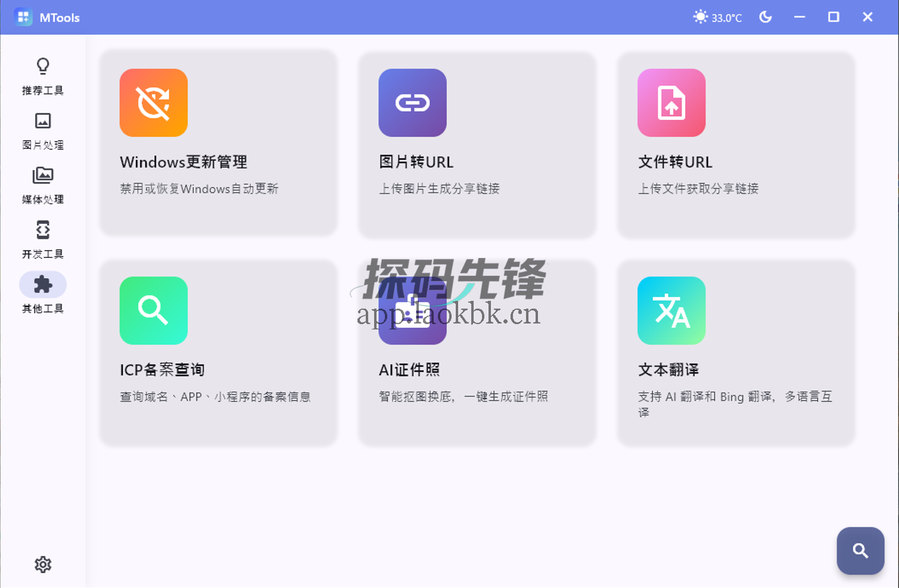899x588 pixels.
Task: Open the 媒体处理 sidebar icon
Action: [x=42, y=175]
